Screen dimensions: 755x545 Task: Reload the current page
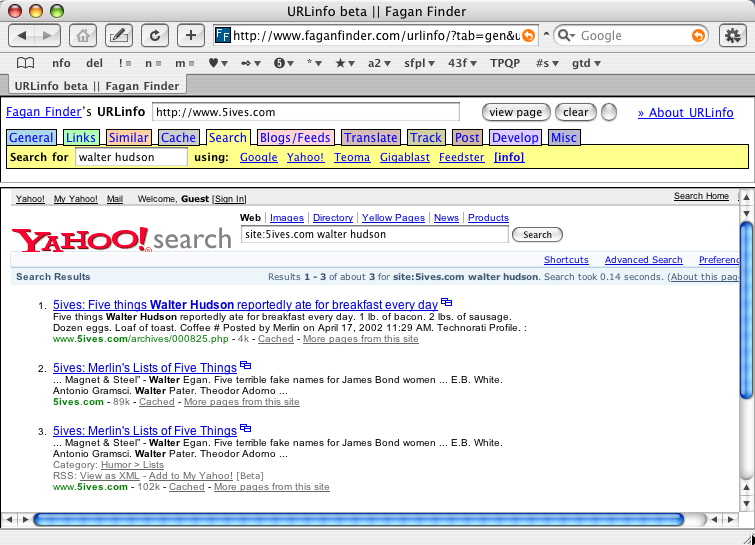[155, 36]
